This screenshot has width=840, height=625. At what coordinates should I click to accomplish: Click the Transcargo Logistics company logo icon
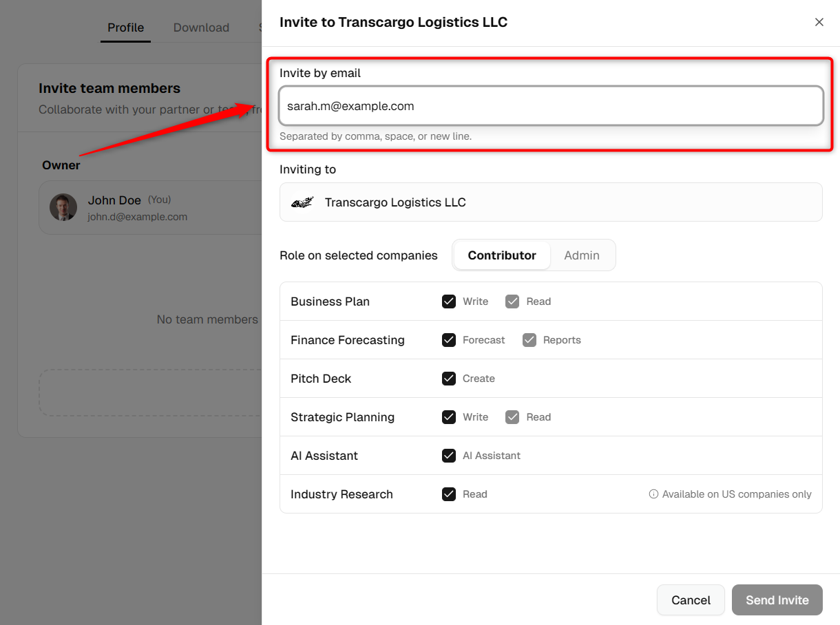(x=302, y=202)
